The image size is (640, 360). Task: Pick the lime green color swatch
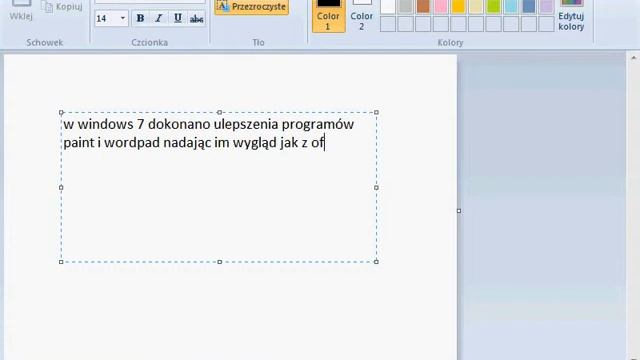pos(493,7)
